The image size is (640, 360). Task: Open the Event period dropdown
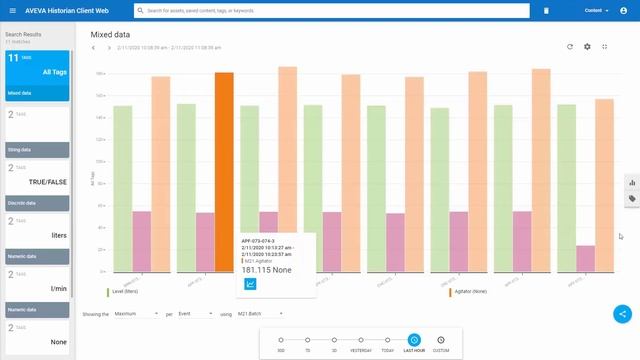click(x=196, y=314)
